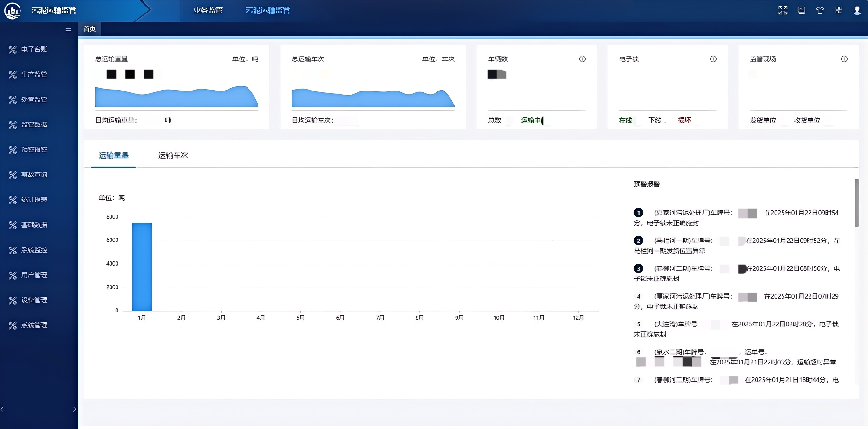The width and height of the screenshot is (868, 429).
Task: Click the info icon on 车辆数 card
Action: (x=582, y=59)
